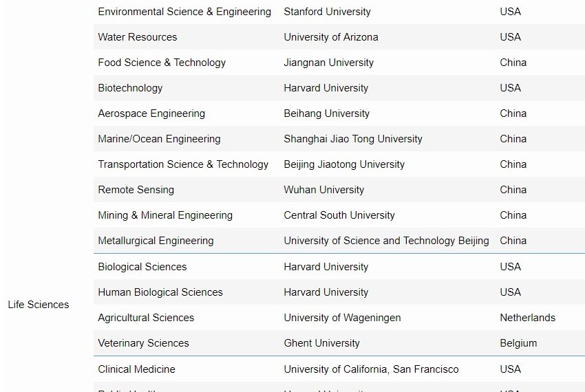The height and width of the screenshot is (392, 585).
Task: Click the Ghent University cell
Action: pos(321,343)
